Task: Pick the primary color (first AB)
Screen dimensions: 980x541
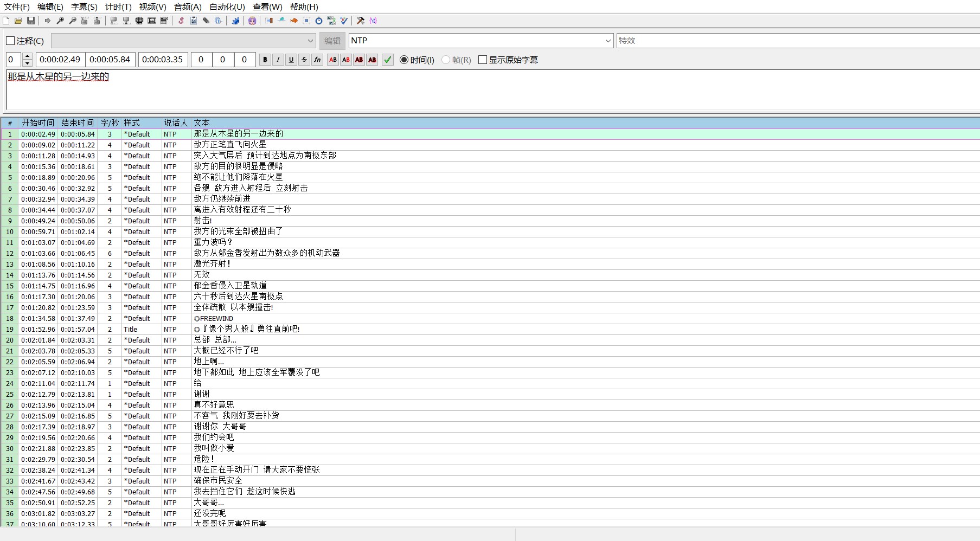Action: [x=333, y=60]
